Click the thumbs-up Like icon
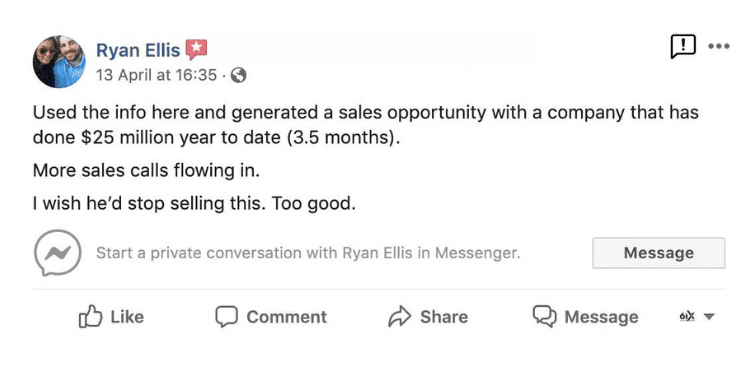The image size is (751, 368). pyautogui.click(x=90, y=317)
